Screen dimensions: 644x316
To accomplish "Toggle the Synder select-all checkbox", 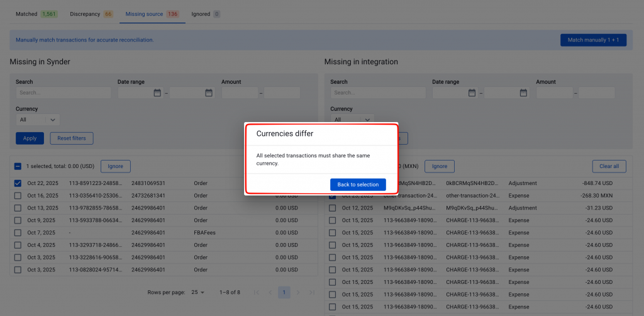I will [x=18, y=166].
